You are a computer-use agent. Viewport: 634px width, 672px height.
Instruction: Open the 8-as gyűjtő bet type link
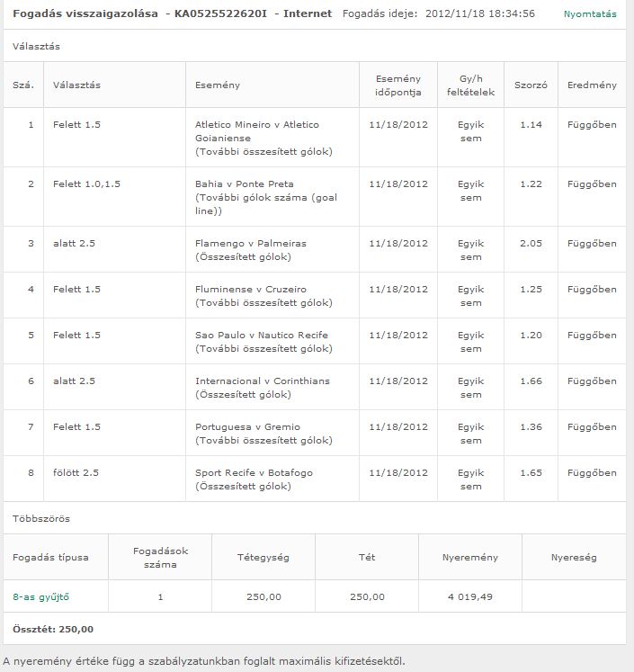click(x=40, y=596)
